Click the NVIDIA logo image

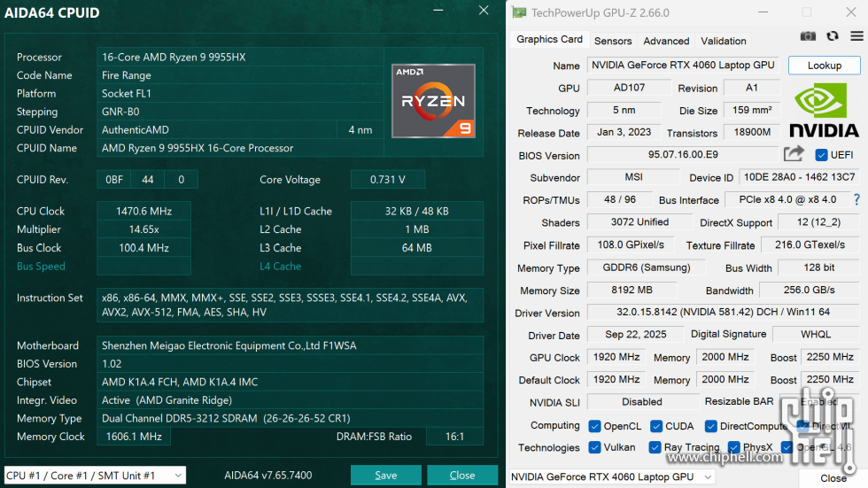(824, 111)
